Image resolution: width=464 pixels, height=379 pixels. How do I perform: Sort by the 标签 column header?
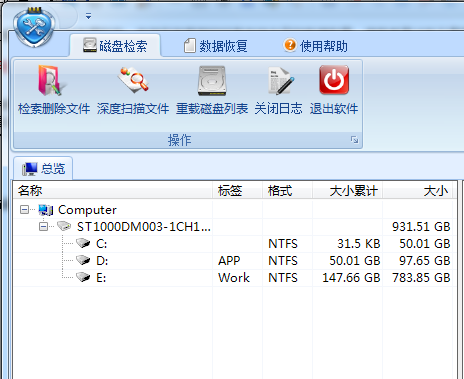(x=237, y=191)
